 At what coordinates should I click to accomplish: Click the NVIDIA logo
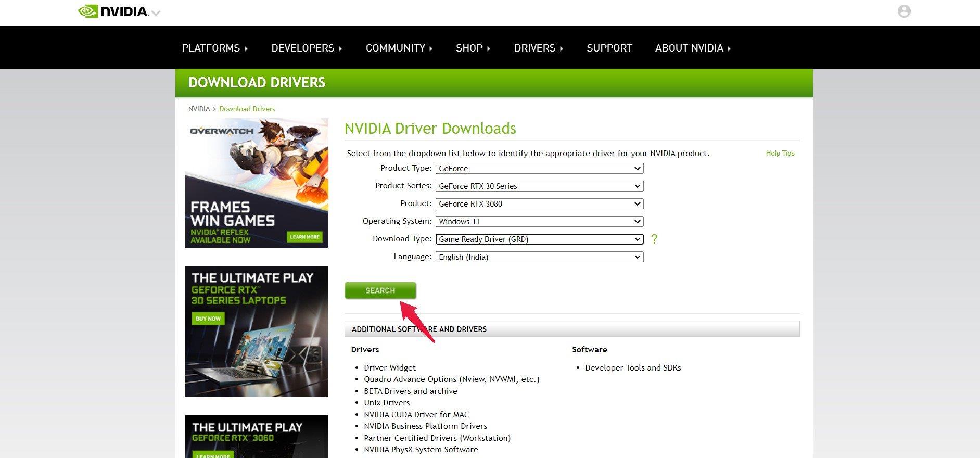coord(113,11)
